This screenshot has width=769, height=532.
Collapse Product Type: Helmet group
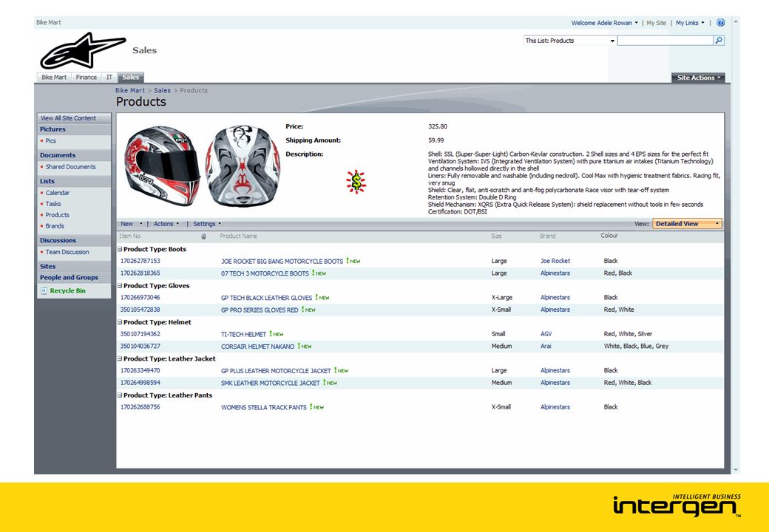coord(120,322)
